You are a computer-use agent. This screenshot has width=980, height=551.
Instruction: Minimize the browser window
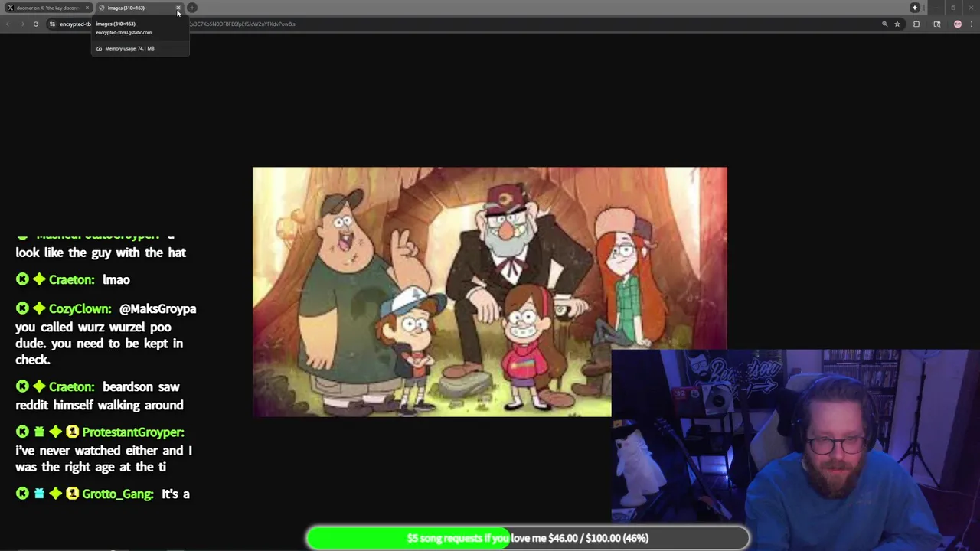click(936, 8)
